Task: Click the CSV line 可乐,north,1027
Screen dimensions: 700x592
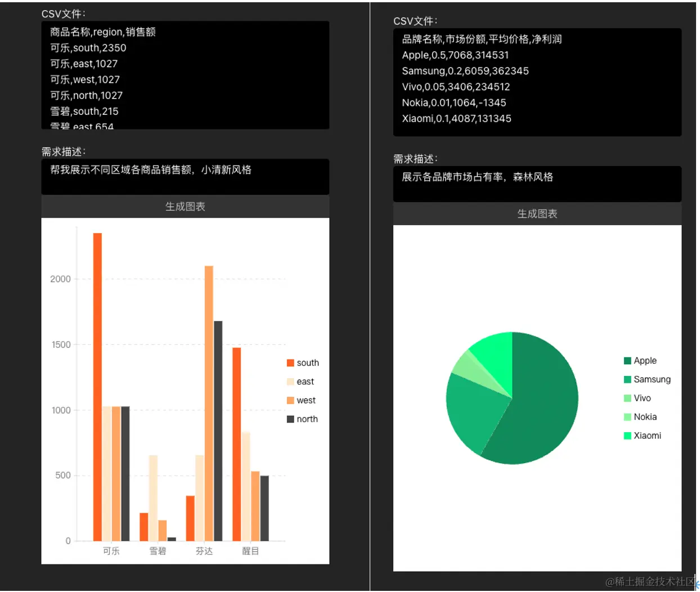Action: (86, 96)
